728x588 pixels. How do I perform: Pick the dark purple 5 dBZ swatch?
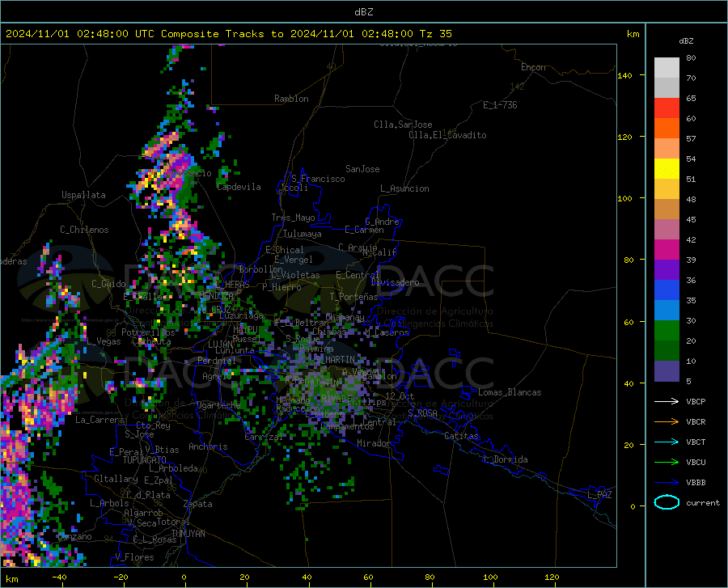click(x=667, y=371)
